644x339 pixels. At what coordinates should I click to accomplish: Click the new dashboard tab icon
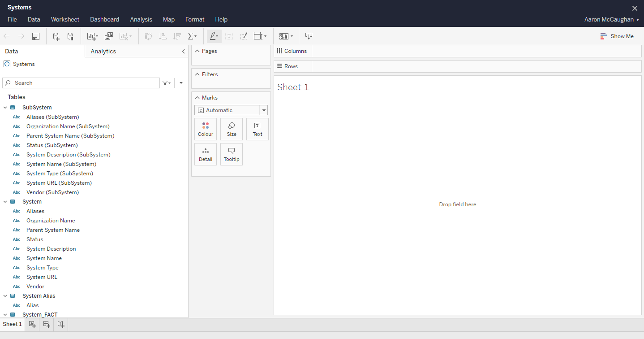[47, 324]
